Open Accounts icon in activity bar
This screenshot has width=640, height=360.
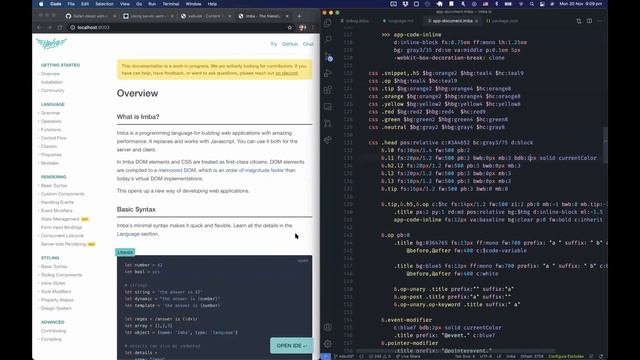[328, 327]
